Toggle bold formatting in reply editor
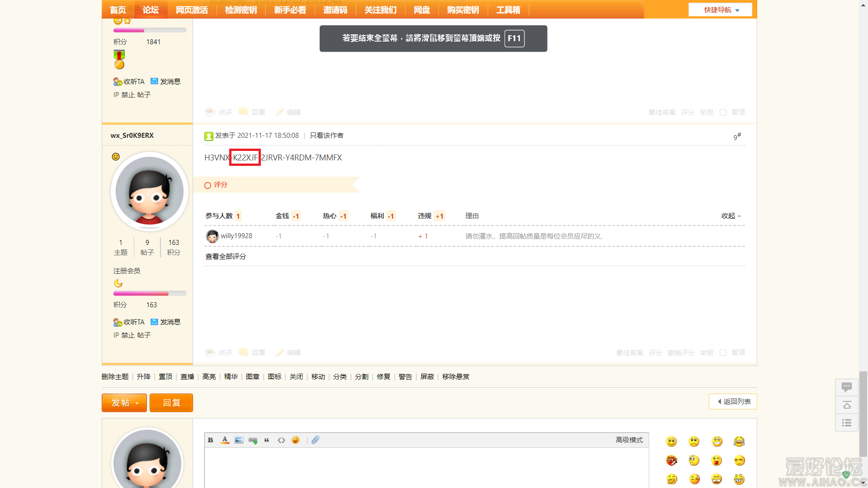 coord(210,440)
